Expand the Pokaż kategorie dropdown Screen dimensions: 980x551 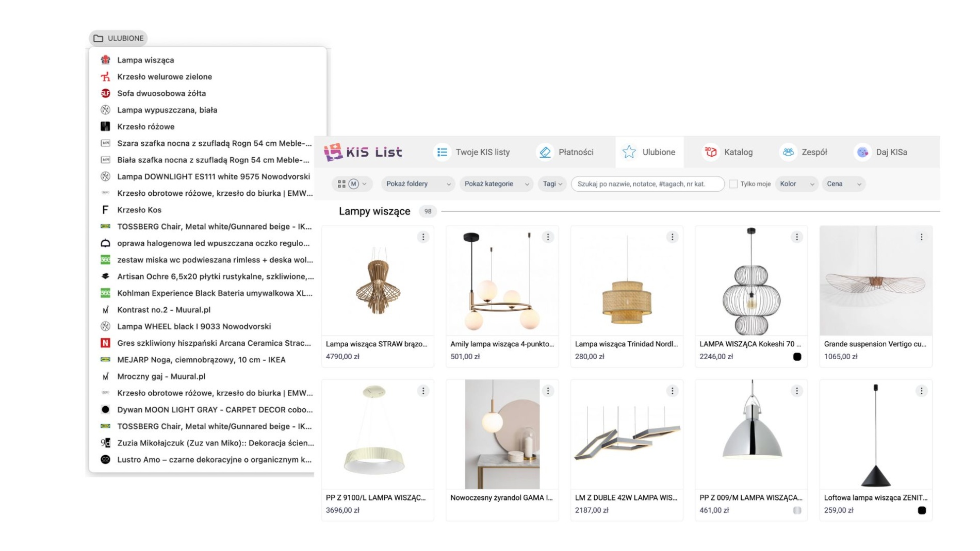[496, 184]
